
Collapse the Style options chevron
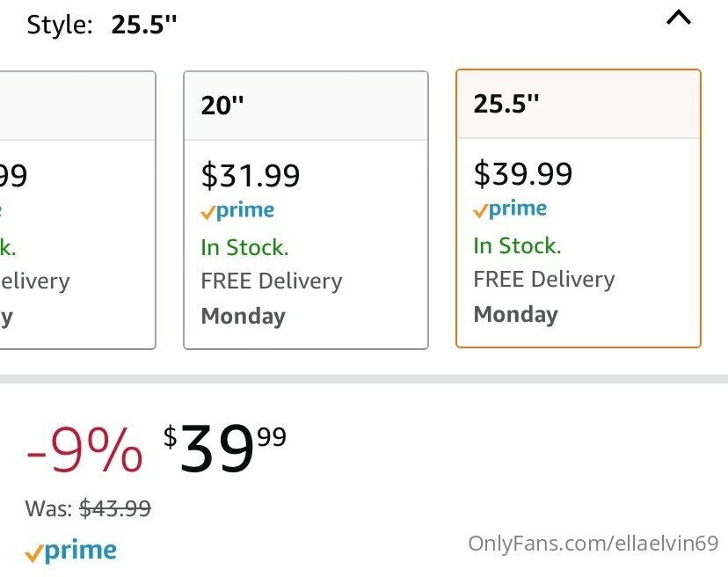[679, 18]
